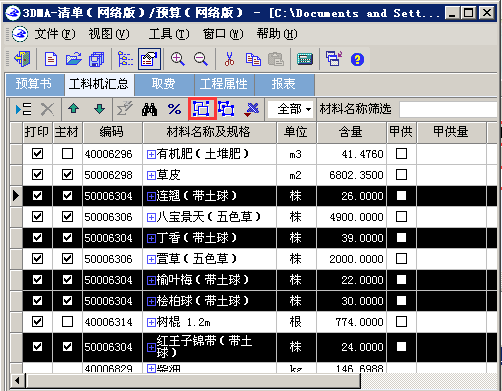Viewport: 502px width, 391px height.
Task: Click the red-highlighted merge materials icon
Action: click(202, 109)
